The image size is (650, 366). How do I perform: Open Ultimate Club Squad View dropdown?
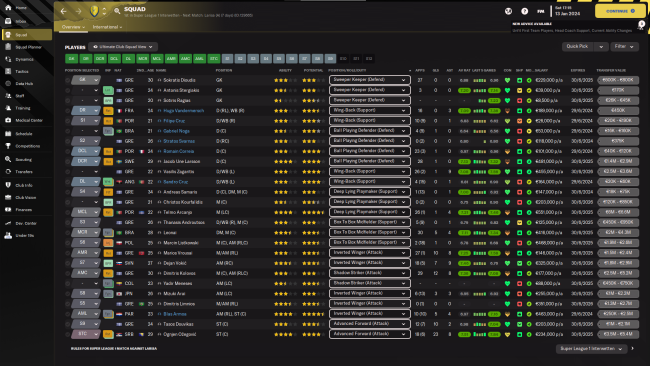123,47
